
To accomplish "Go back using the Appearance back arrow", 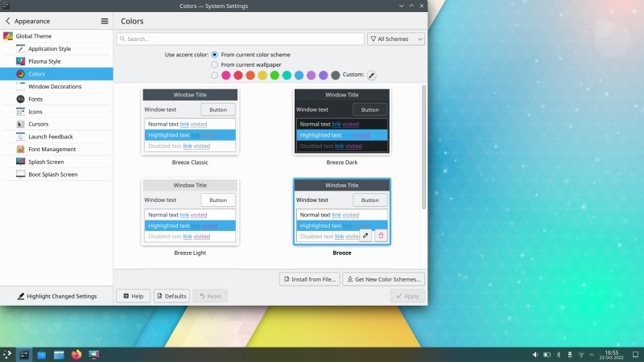I will [8, 21].
